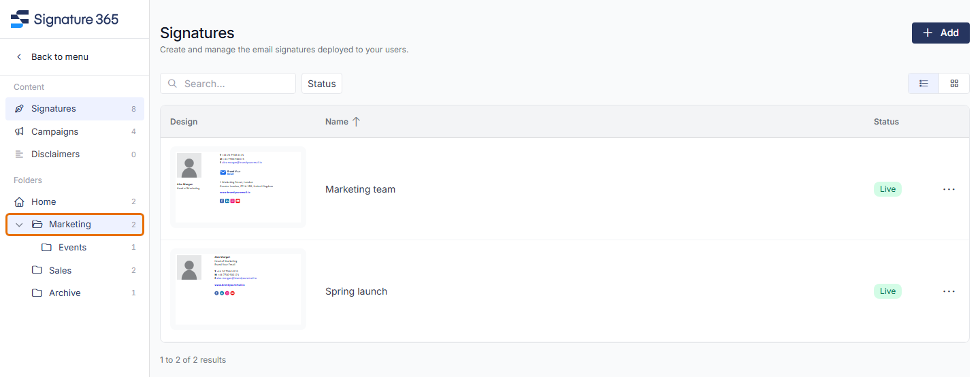This screenshot has height=377, width=980.
Task: Open Signatures pen icon in sidebar
Action: (19, 109)
